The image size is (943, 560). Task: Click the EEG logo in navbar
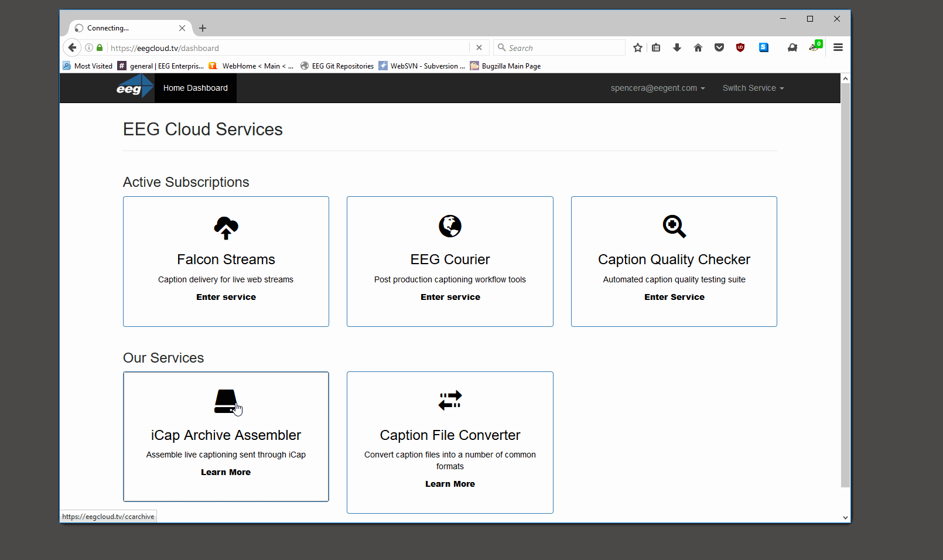pyautogui.click(x=134, y=88)
